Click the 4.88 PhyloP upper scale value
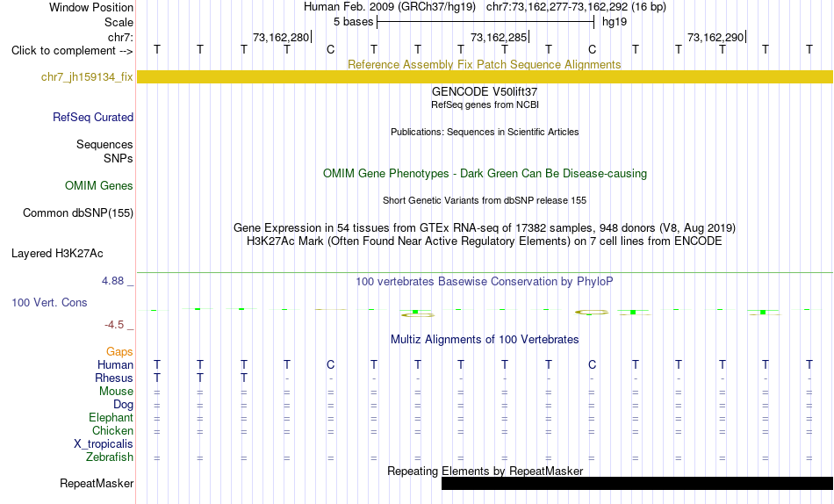The width and height of the screenshot is (834, 504). click(112, 281)
